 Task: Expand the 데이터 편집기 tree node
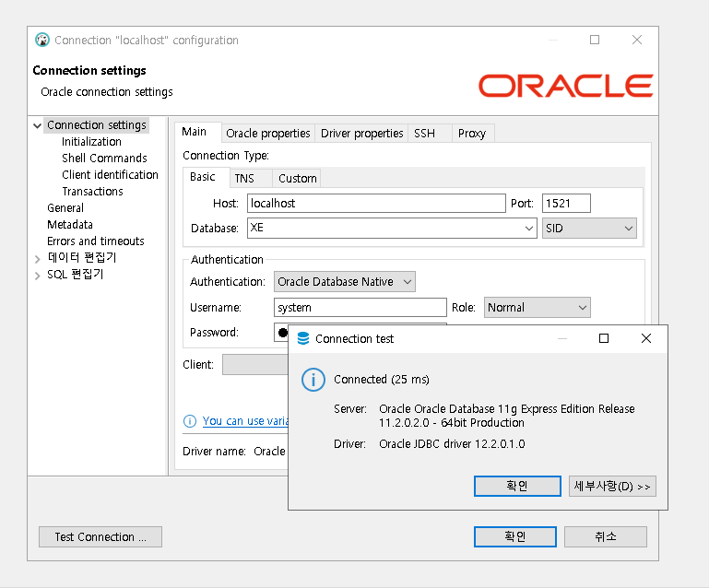[x=38, y=259]
